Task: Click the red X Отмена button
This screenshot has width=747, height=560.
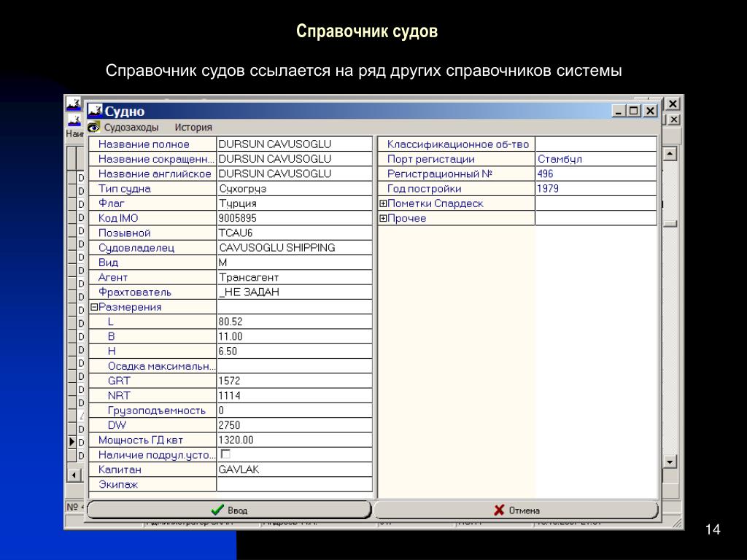Action: [x=516, y=510]
